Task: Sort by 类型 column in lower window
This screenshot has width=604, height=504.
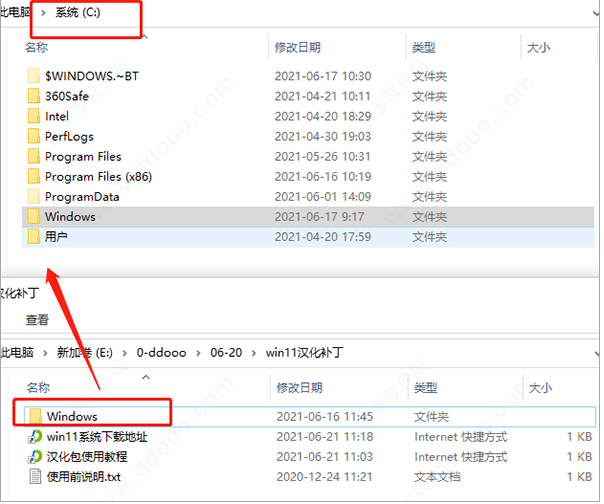Action: (x=425, y=387)
